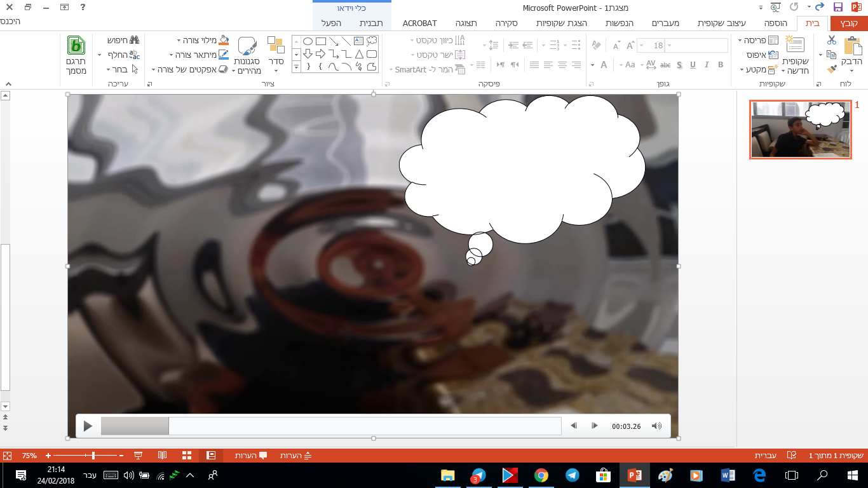Click the Save floppy disk icon

(x=837, y=8)
